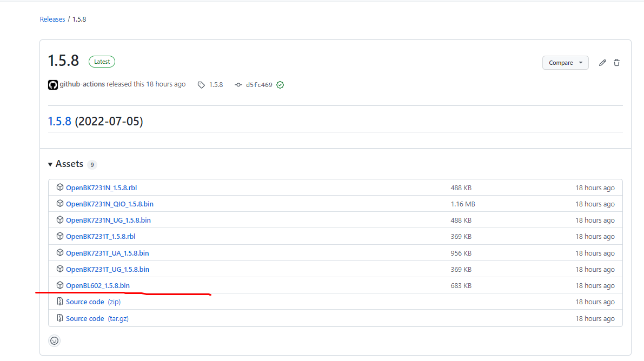
Task: Go to the Releases breadcrumb link
Action: click(x=52, y=19)
